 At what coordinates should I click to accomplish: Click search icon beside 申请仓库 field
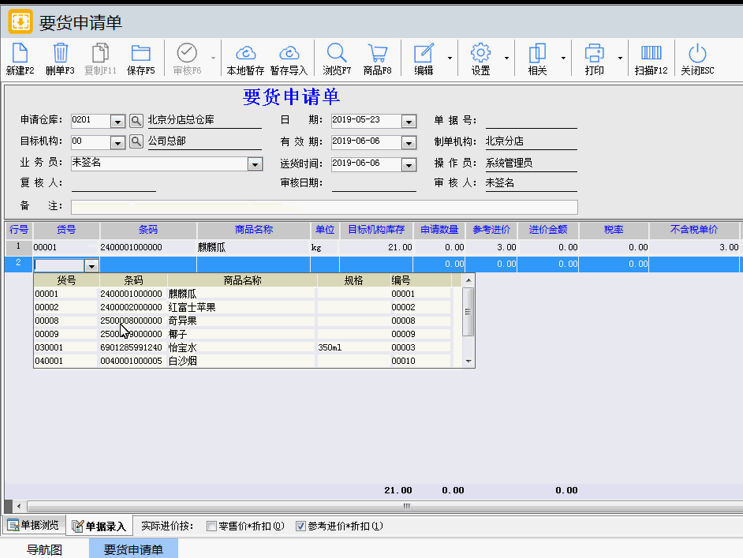tap(136, 121)
